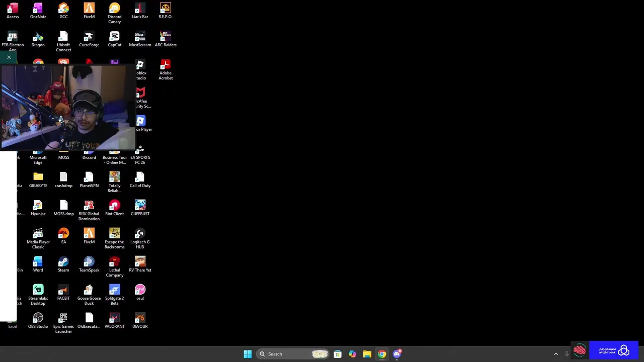Switch to Chrome in taskbar
644x362 pixels.
click(x=382, y=354)
